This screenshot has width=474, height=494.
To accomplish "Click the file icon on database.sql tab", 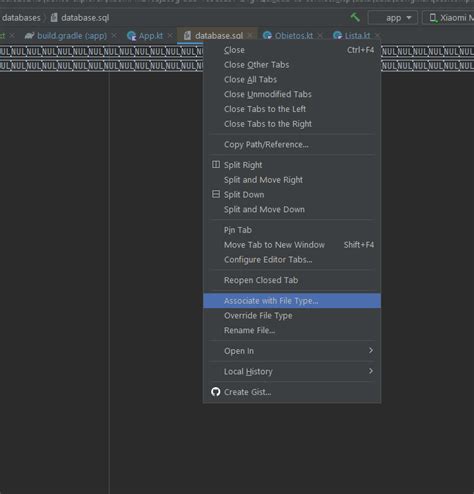I will pyautogui.click(x=187, y=35).
